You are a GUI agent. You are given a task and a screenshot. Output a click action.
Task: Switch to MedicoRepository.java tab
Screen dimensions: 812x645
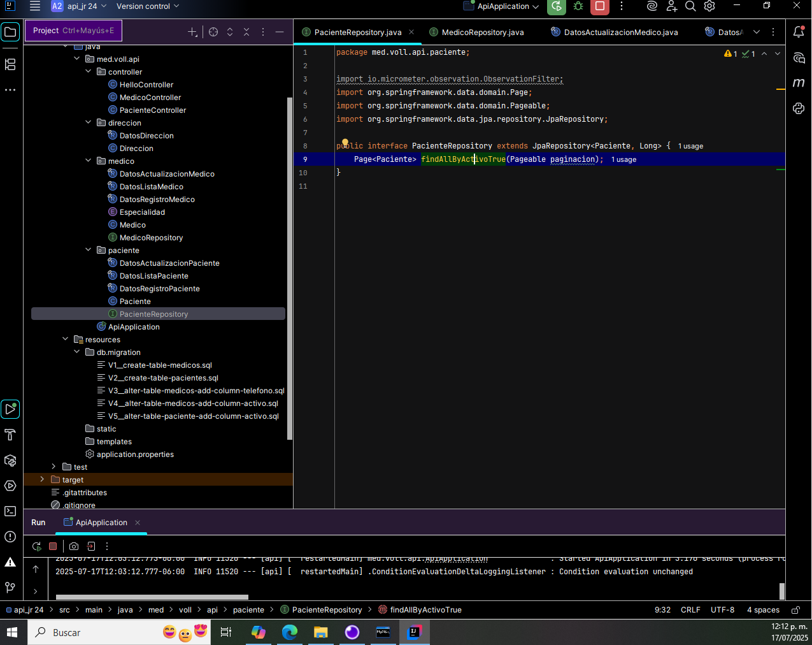pos(476,32)
